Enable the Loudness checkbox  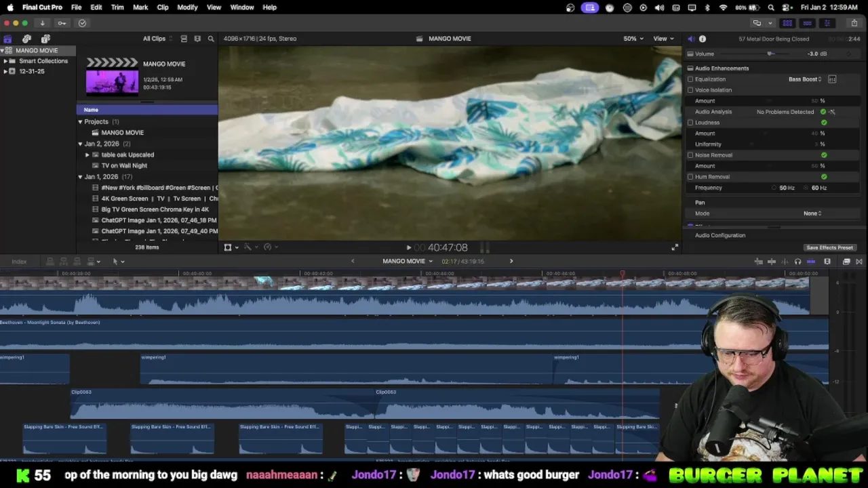tap(690, 123)
